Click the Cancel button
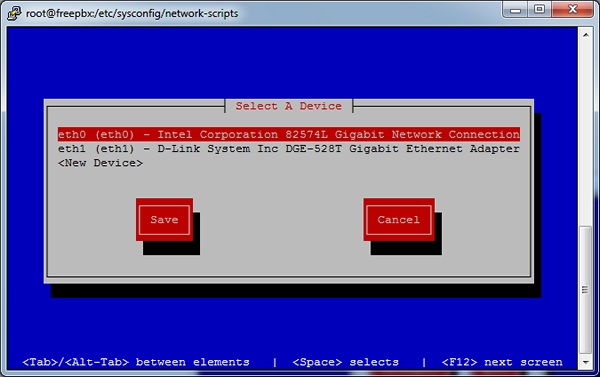Screen dimensions: 600x377 click(x=399, y=220)
